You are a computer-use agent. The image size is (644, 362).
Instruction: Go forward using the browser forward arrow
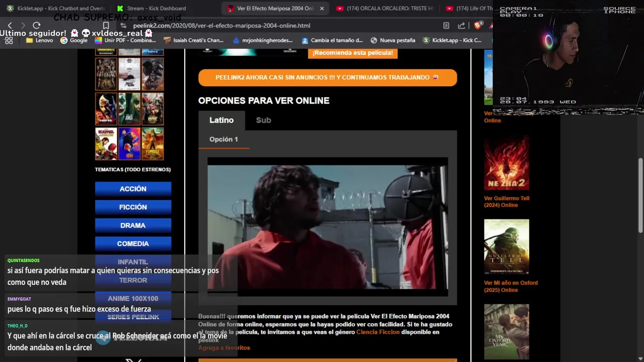coord(23,25)
